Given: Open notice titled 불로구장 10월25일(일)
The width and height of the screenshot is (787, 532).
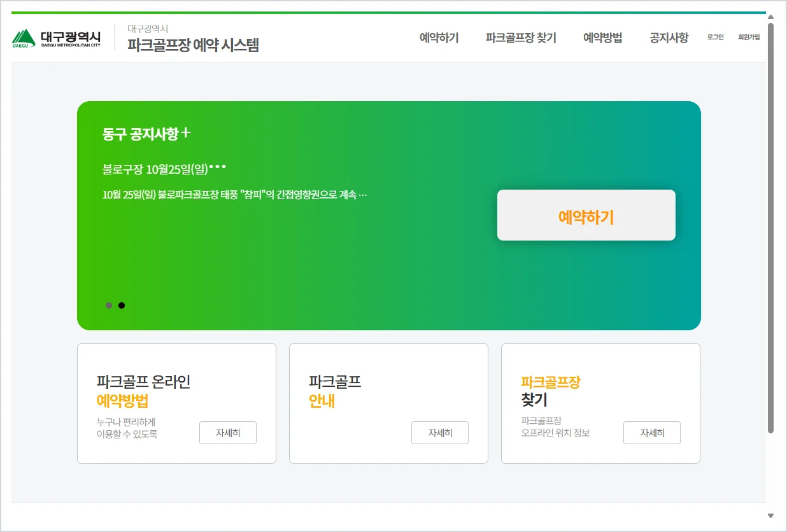Looking at the screenshot, I should (164, 169).
